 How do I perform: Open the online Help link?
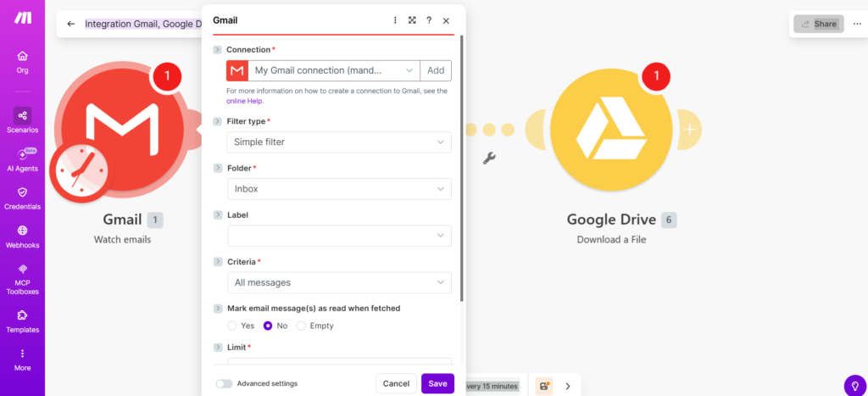click(245, 102)
